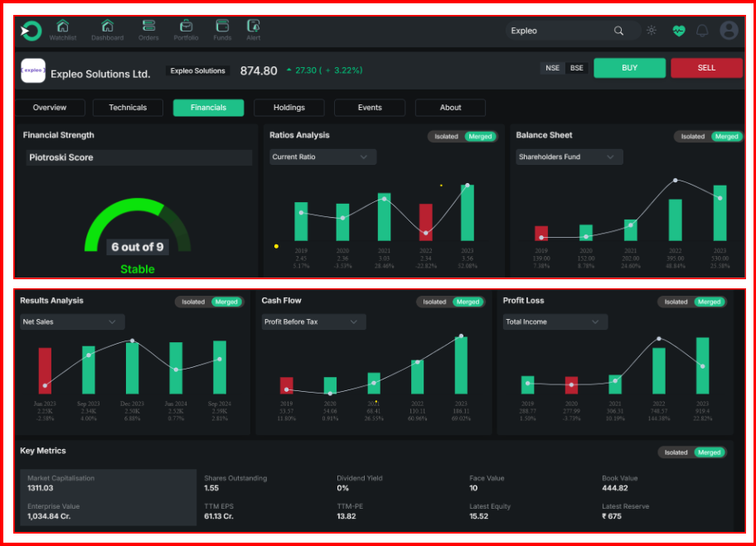Select the BSE exchange button
This screenshot has height=546, width=756.
point(577,68)
